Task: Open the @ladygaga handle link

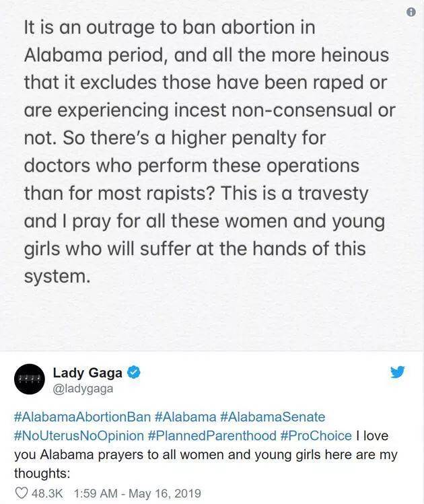Action: [83, 388]
